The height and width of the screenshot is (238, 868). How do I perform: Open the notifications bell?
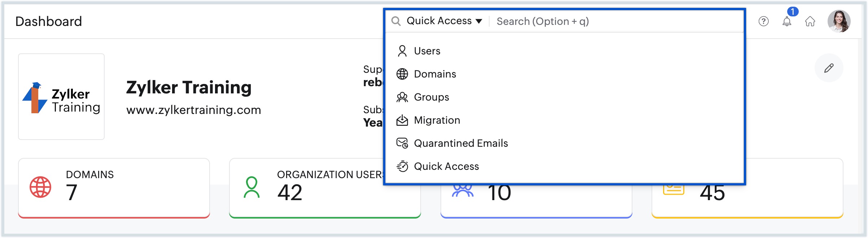[787, 22]
